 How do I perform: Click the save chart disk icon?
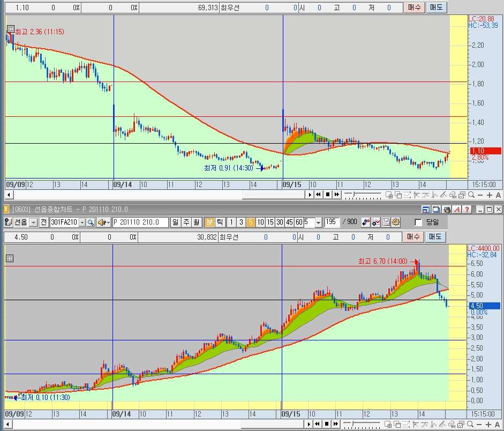coord(386,222)
